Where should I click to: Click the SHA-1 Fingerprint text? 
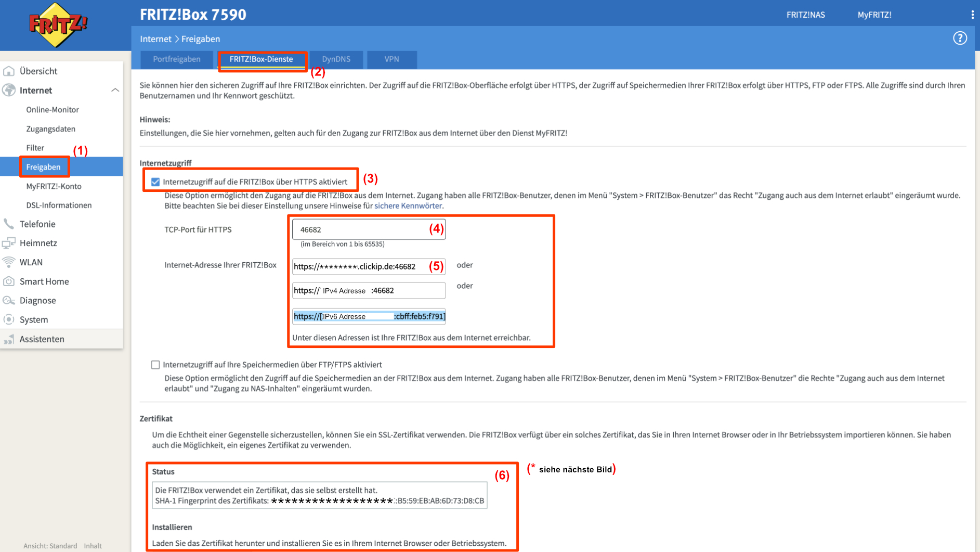[x=319, y=501]
